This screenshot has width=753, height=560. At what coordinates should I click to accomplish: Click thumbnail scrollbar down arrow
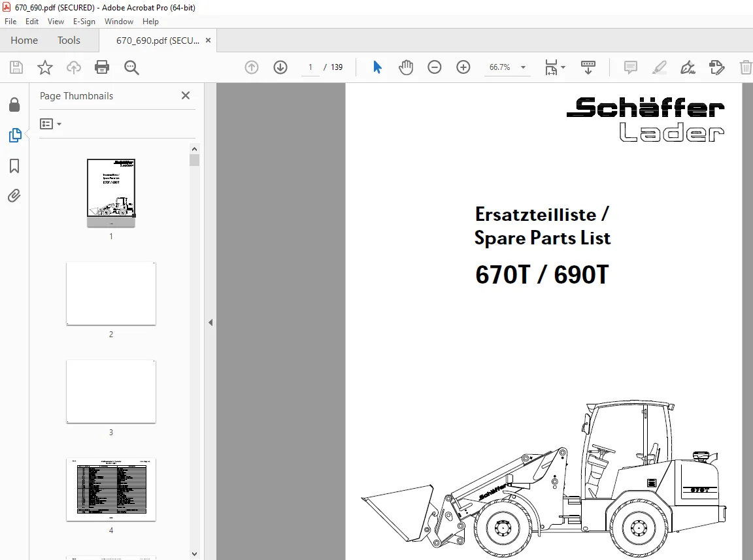pos(195,553)
